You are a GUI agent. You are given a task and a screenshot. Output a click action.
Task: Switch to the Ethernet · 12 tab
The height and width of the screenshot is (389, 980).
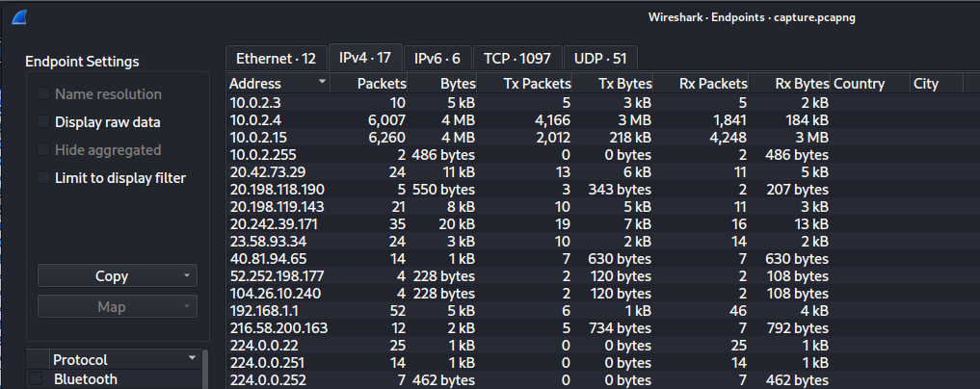point(277,58)
